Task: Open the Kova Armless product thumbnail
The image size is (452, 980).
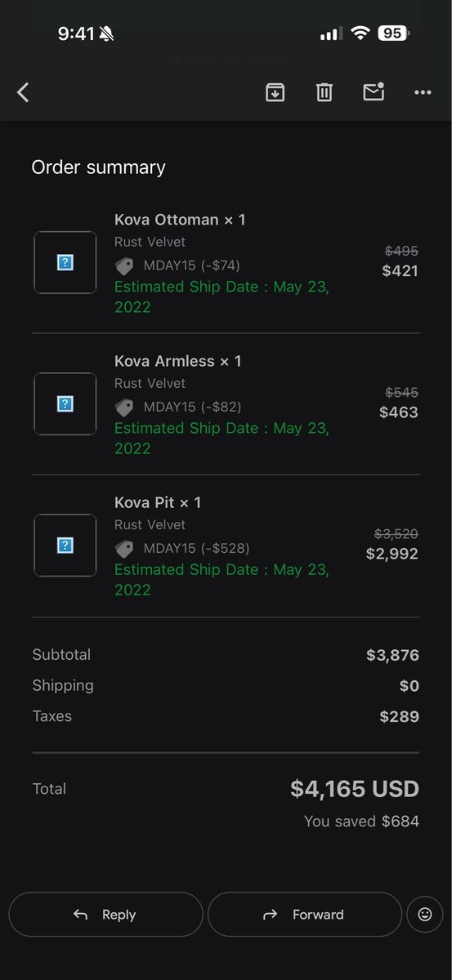Action: click(x=65, y=404)
